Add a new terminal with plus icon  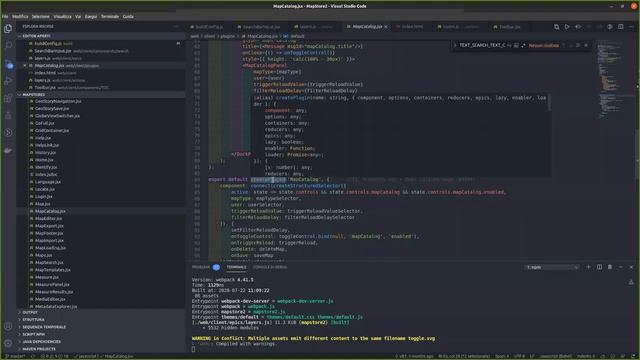588,267
